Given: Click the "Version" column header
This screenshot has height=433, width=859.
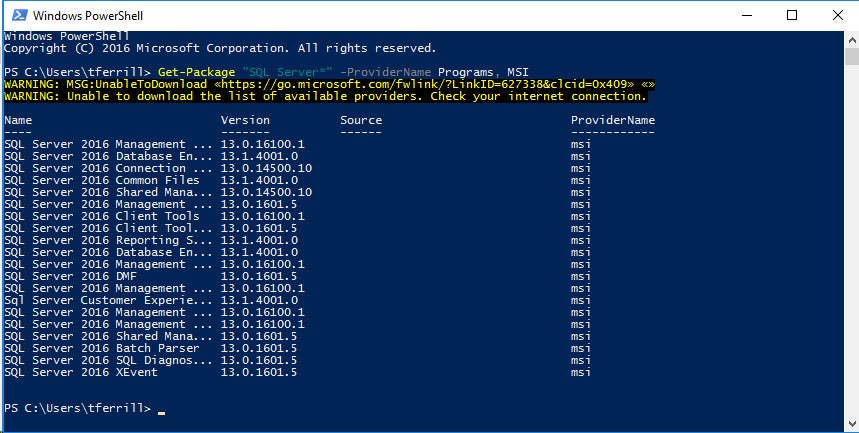Looking at the screenshot, I should coord(245,121).
